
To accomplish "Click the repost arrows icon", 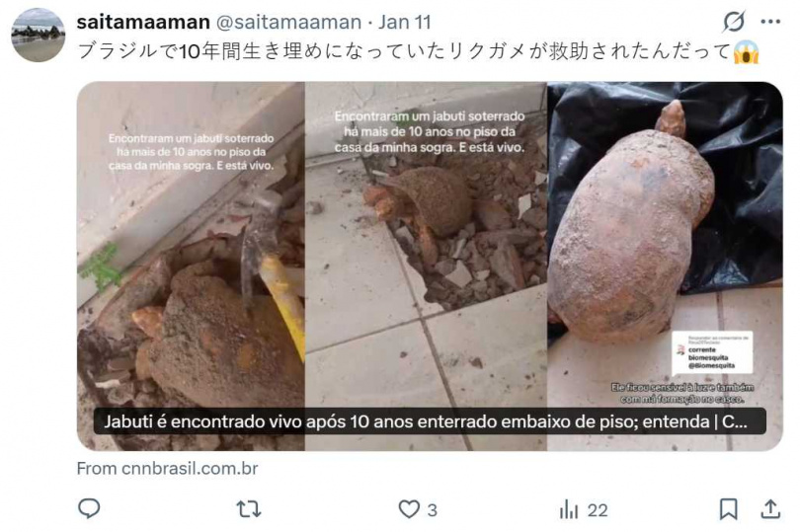I will pyautogui.click(x=249, y=509).
